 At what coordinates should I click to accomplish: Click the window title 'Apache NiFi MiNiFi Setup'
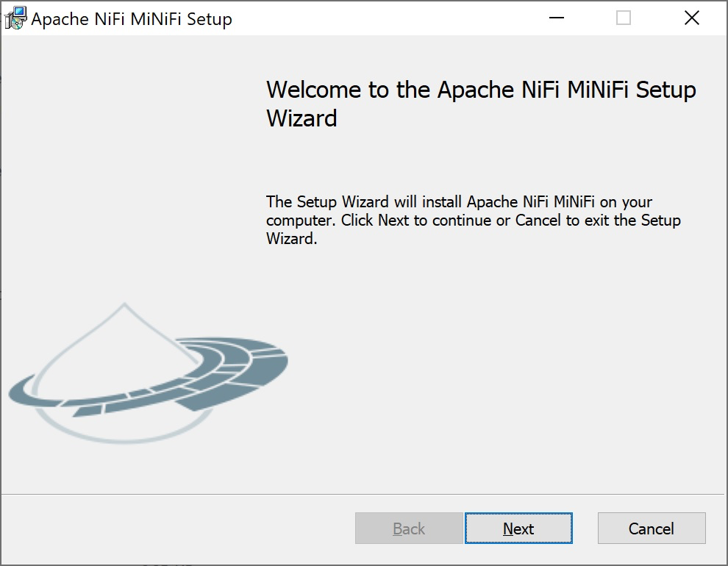coord(132,19)
